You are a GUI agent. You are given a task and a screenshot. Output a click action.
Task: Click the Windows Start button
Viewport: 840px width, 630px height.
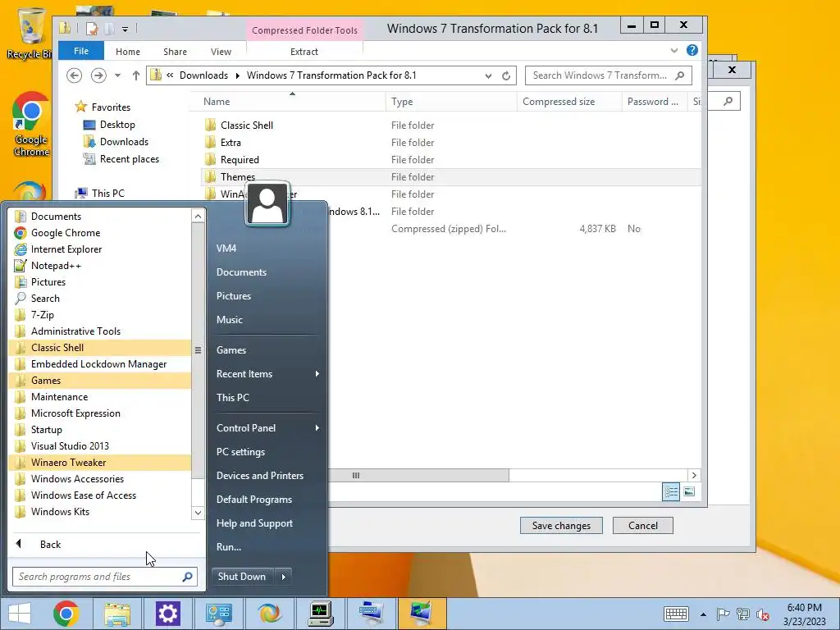(x=20, y=614)
